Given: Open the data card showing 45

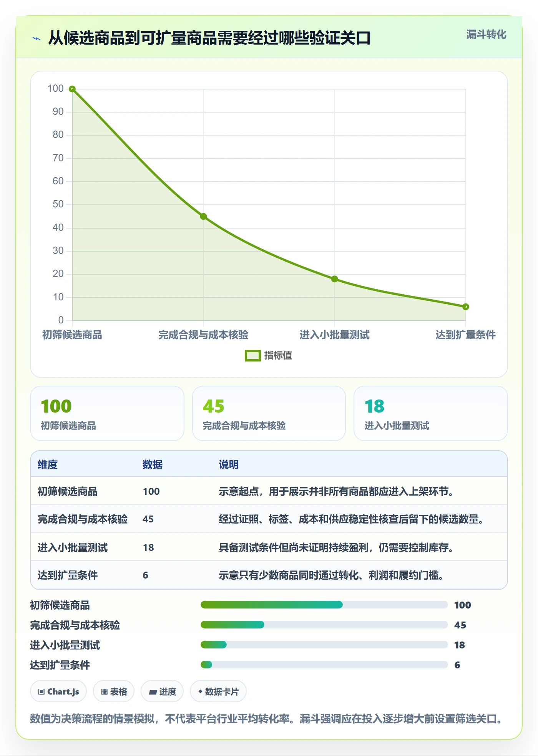Looking at the screenshot, I should coord(269,413).
